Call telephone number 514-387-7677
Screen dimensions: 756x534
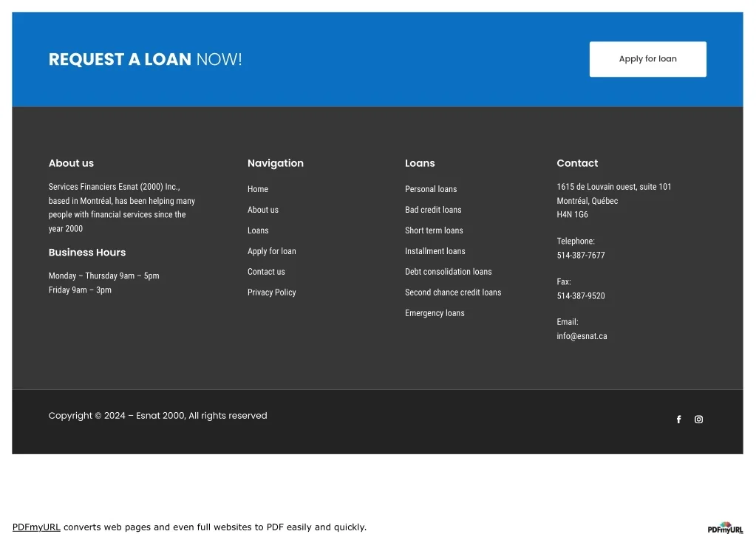coord(581,256)
